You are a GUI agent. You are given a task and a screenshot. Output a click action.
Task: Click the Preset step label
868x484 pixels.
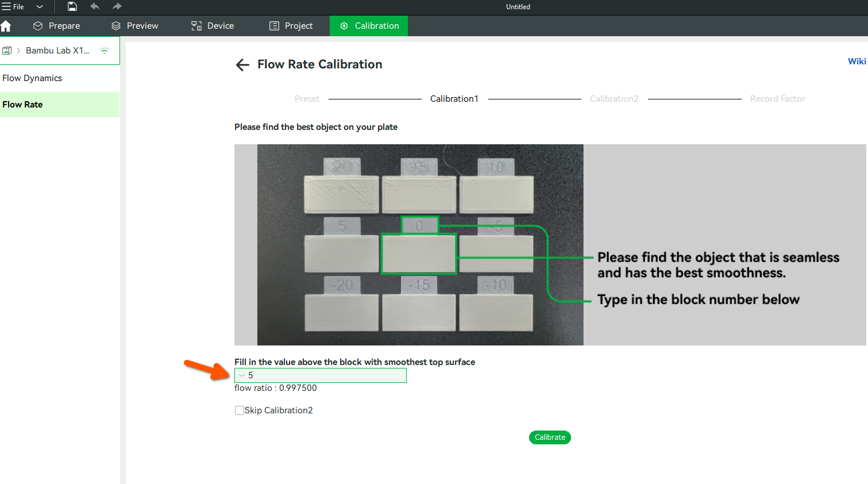pyautogui.click(x=307, y=99)
